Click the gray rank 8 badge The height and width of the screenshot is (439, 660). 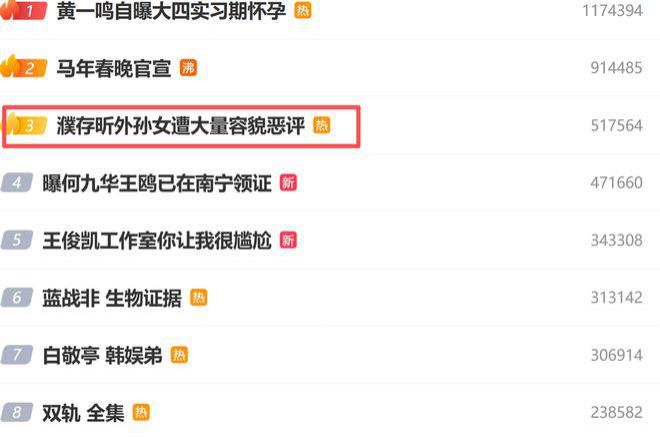(17, 412)
